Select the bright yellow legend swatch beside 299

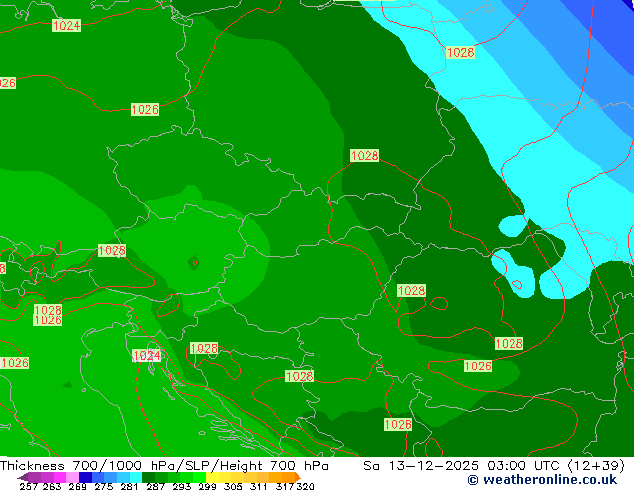click(212, 477)
